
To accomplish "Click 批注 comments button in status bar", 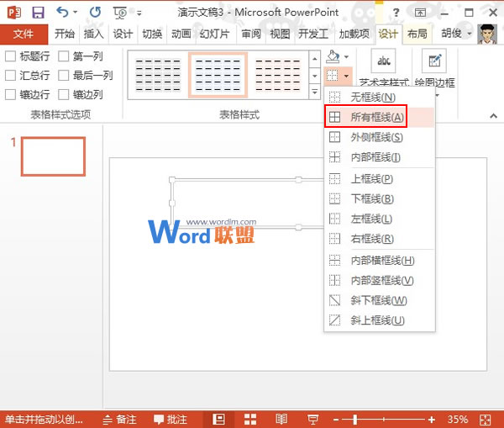I will (171, 420).
